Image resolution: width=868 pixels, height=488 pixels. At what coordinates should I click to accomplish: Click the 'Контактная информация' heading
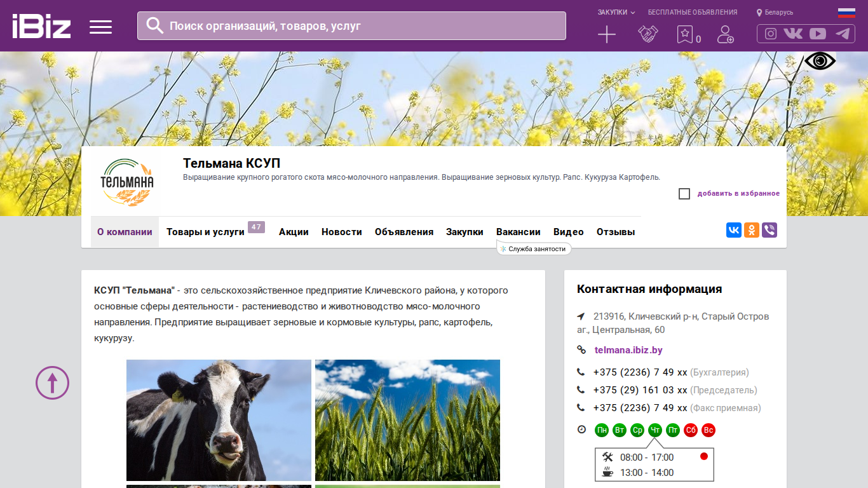pyautogui.click(x=649, y=289)
